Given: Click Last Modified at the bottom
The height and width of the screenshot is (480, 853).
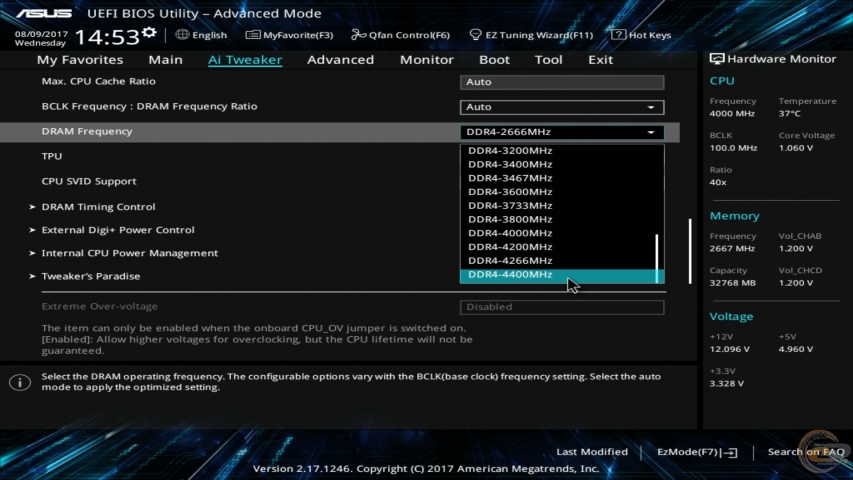Looking at the screenshot, I should pos(592,452).
